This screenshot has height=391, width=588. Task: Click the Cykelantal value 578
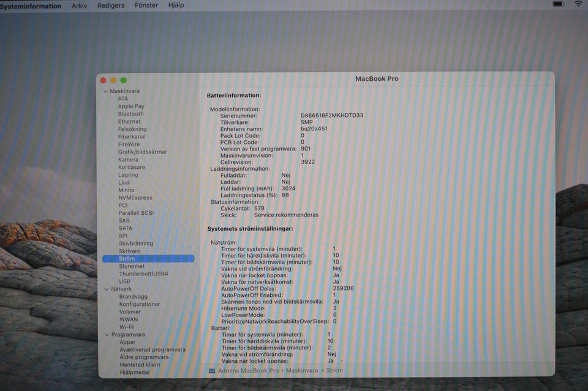point(259,208)
